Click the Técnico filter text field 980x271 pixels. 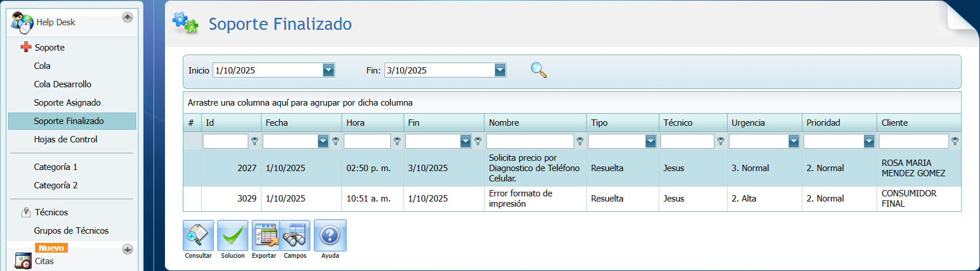click(687, 141)
